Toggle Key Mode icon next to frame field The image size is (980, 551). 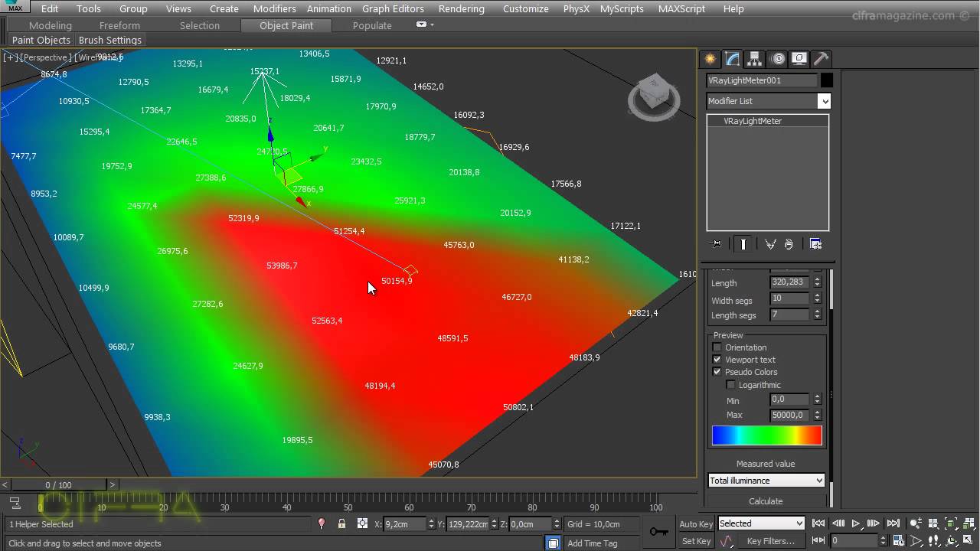click(x=818, y=541)
